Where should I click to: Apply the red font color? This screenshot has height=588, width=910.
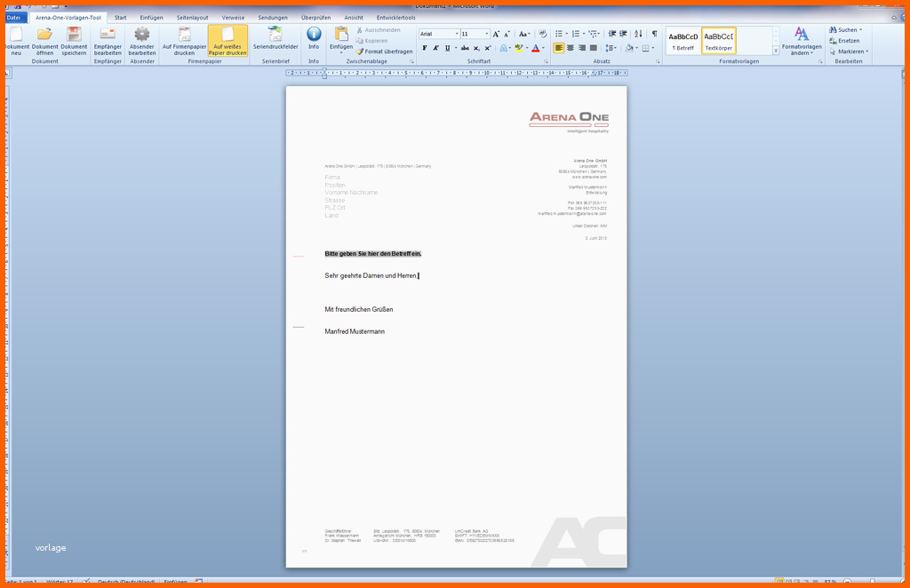[536, 48]
